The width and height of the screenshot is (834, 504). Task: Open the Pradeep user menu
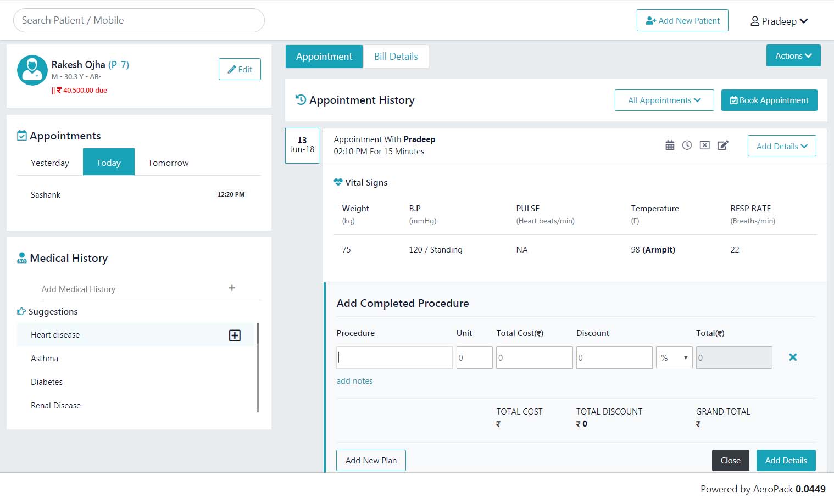pyautogui.click(x=779, y=21)
